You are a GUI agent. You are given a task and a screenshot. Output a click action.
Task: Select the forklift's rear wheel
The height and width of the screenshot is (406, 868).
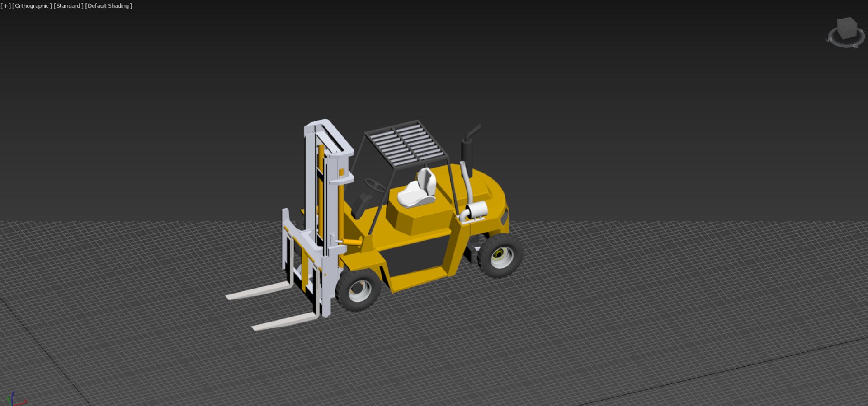[500, 256]
